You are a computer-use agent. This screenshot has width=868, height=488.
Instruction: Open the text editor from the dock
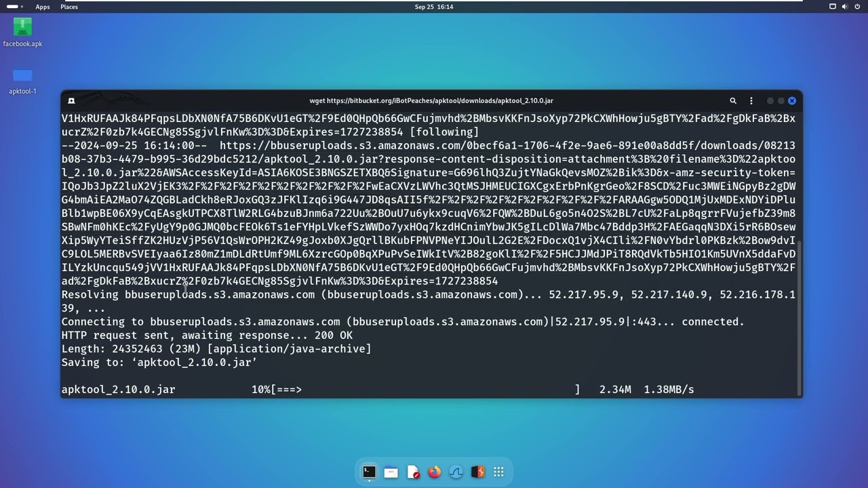(x=413, y=472)
